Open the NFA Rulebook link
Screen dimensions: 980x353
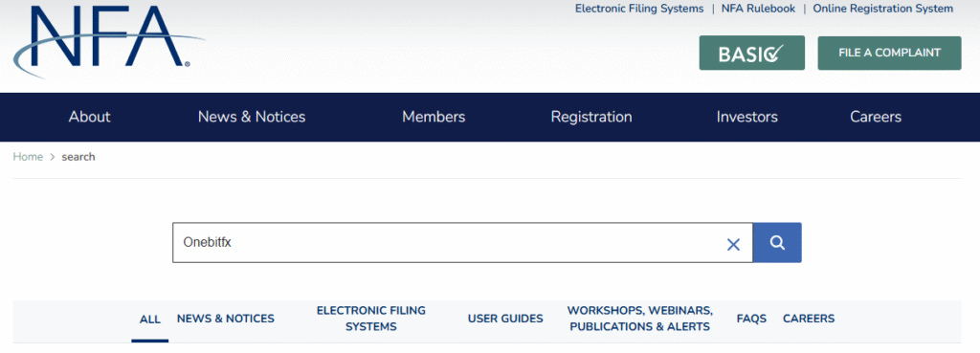click(758, 9)
